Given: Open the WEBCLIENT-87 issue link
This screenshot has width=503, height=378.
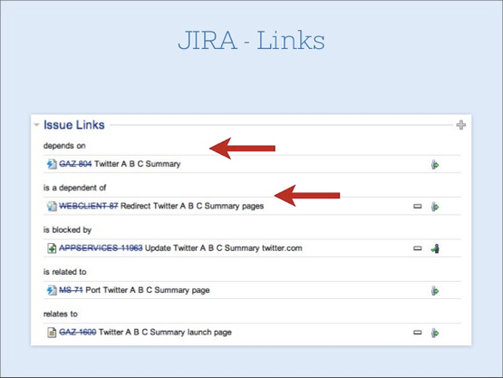Looking at the screenshot, I should 89,206.
